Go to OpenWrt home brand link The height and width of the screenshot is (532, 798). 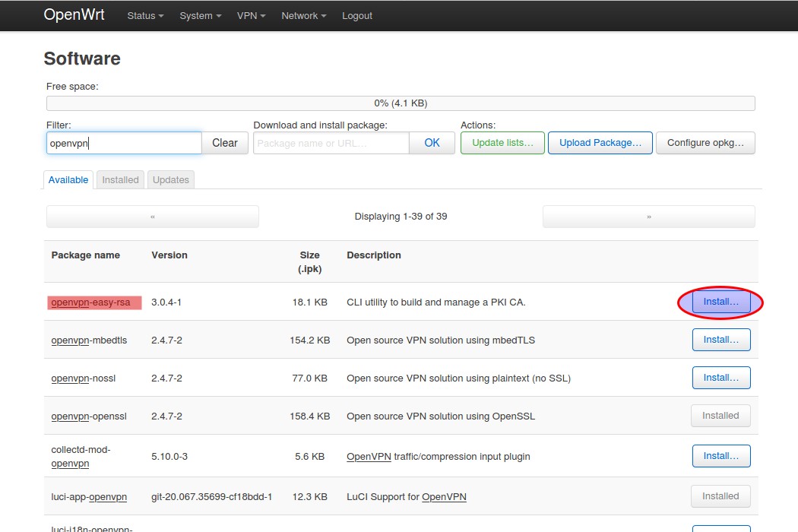pos(74,14)
